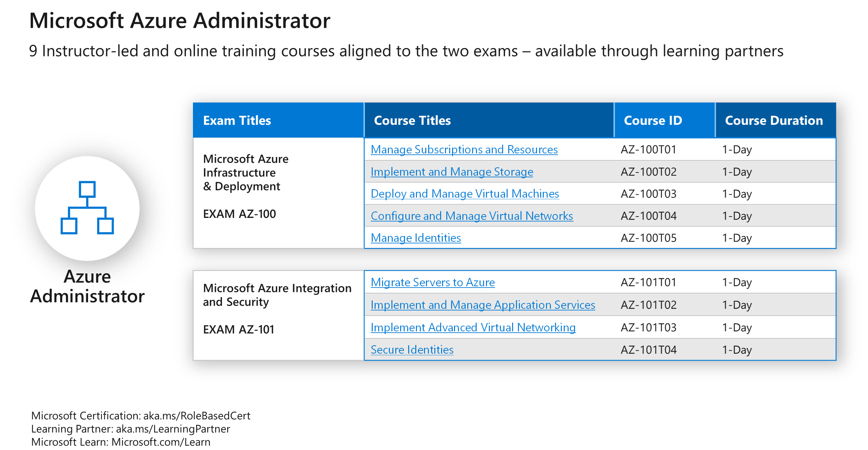Screen dimensions: 868x450
Task: Open the Manage Subscriptions and Resources link
Action: click(x=464, y=150)
